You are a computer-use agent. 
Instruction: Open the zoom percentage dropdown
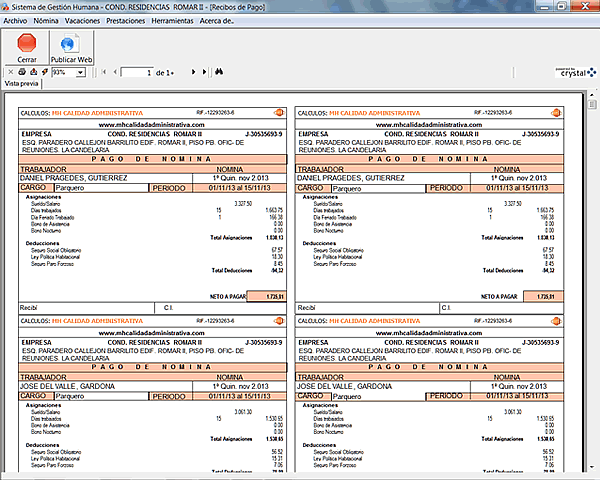[x=79, y=73]
